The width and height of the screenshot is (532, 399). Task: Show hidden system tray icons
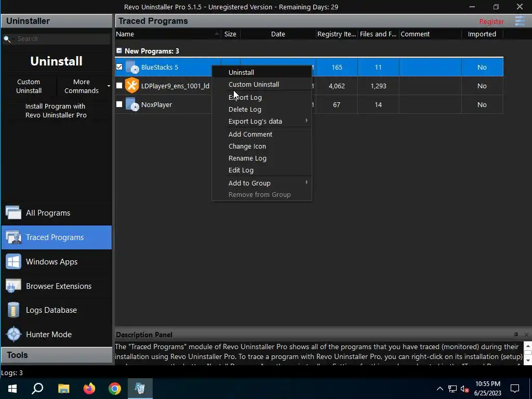440,389
